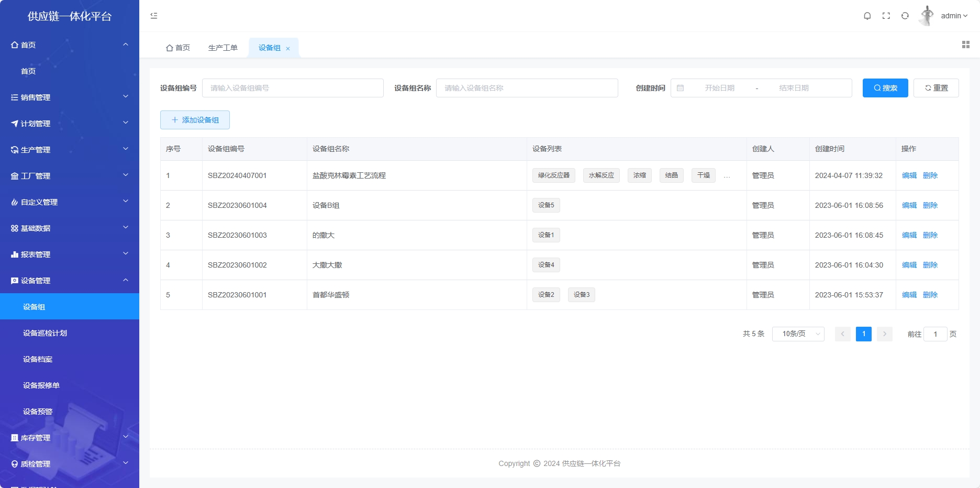Viewport: 980px width, 488px height.
Task: Click the 重置 reset button
Action: pyautogui.click(x=936, y=88)
